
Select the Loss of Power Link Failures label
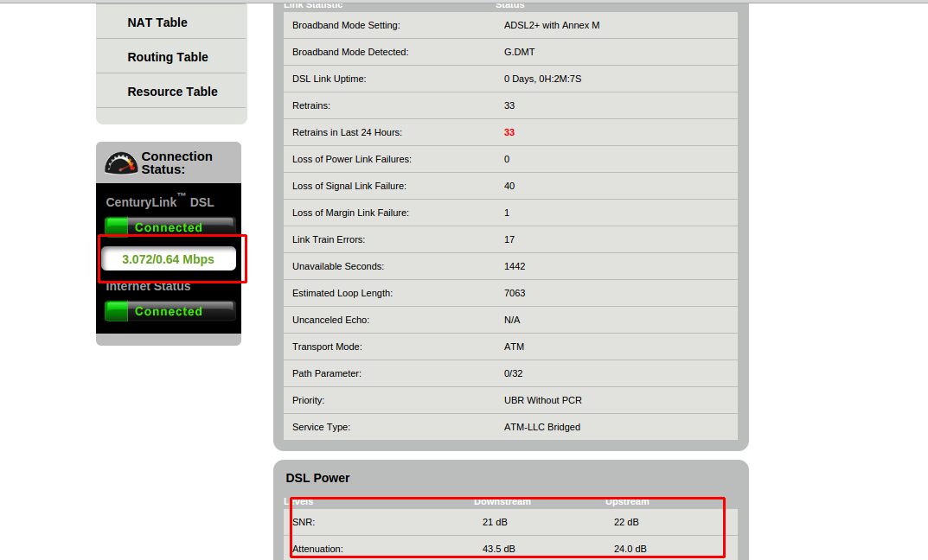click(351, 159)
